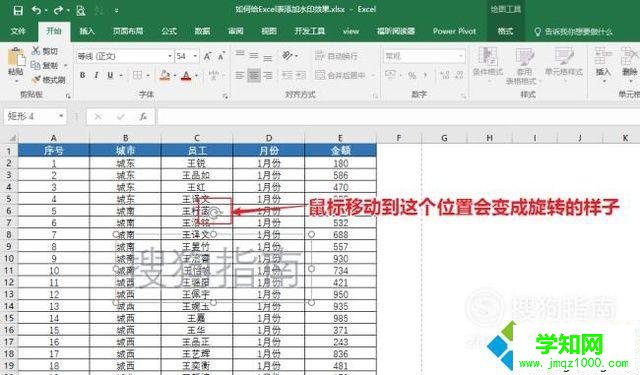This screenshot has height=375, width=640.
Task: Align text left
Action: [240, 75]
